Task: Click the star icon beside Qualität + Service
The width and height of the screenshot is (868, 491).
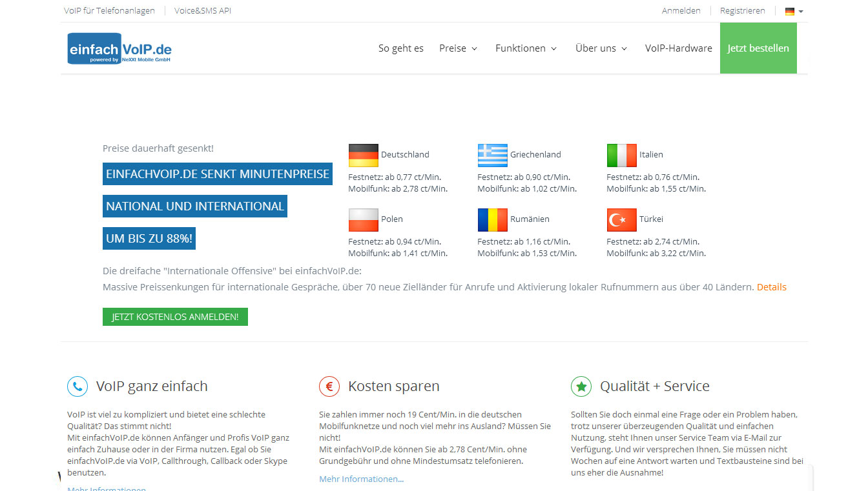Action: click(581, 386)
